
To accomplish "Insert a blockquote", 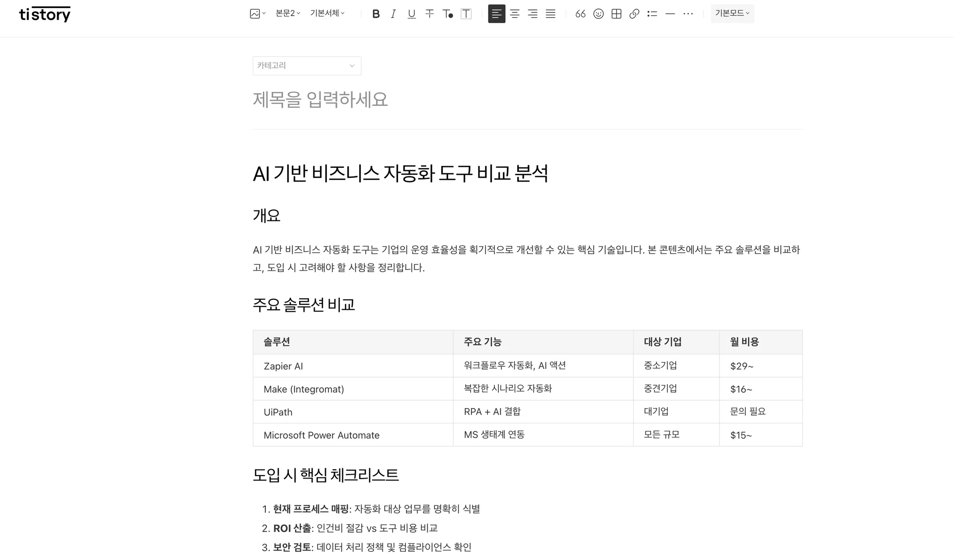I will coord(580,14).
